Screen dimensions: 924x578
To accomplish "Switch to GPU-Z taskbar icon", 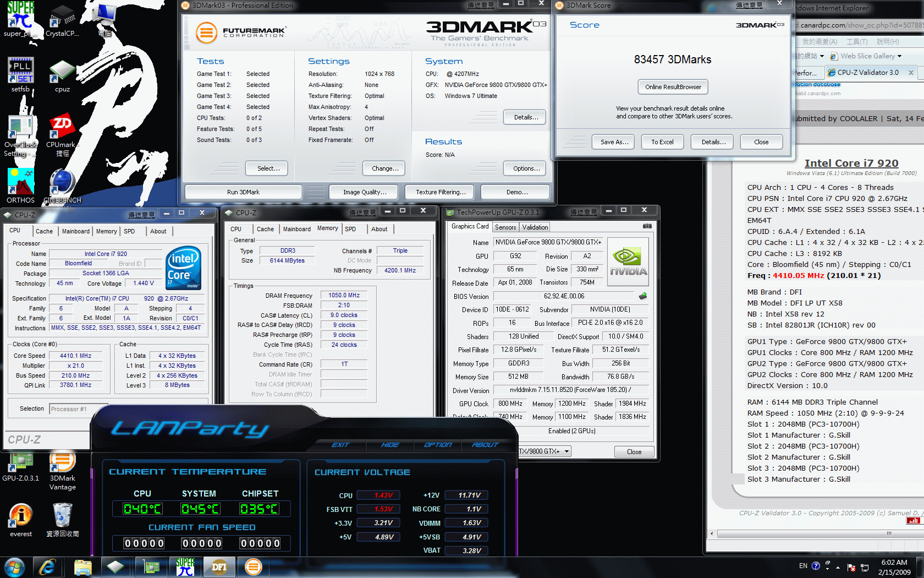I will pyautogui.click(x=151, y=567).
